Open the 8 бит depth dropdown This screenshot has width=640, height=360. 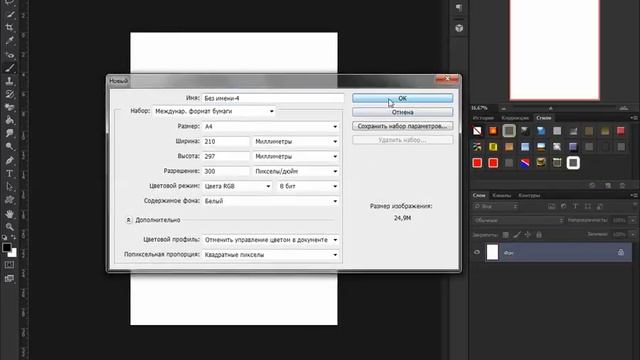pyautogui.click(x=308, y=186)
